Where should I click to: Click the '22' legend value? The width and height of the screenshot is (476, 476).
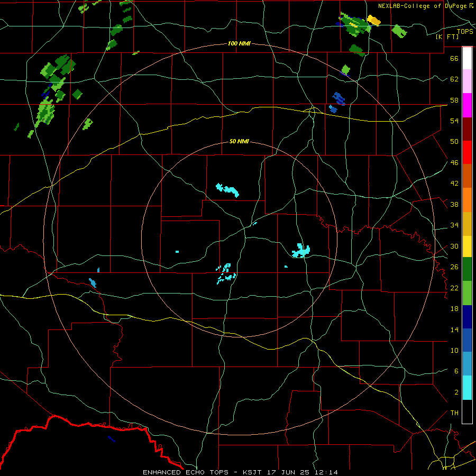[x=454, y=288]
